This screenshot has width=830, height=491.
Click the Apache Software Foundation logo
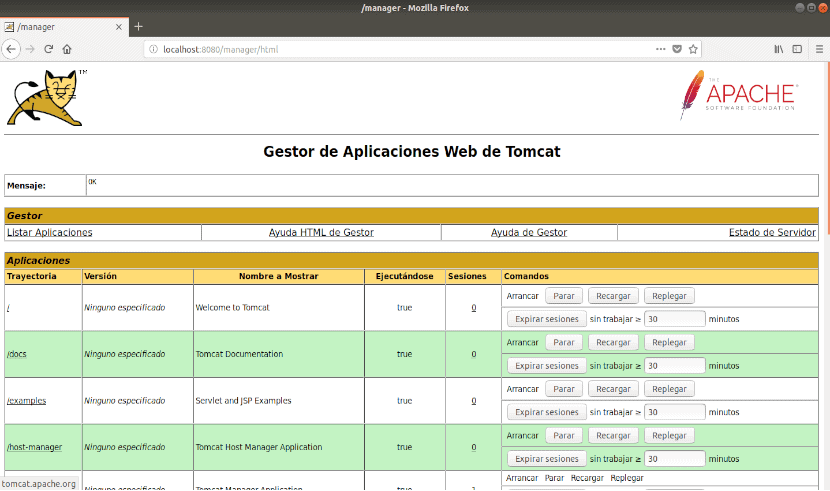pyautogui.click(x=739, y=95)
